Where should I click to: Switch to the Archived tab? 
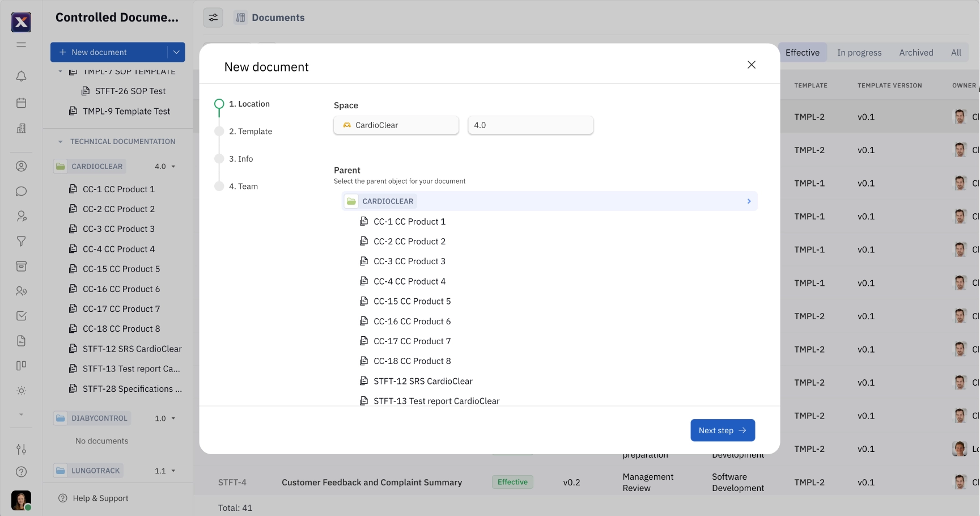(916, 52)
